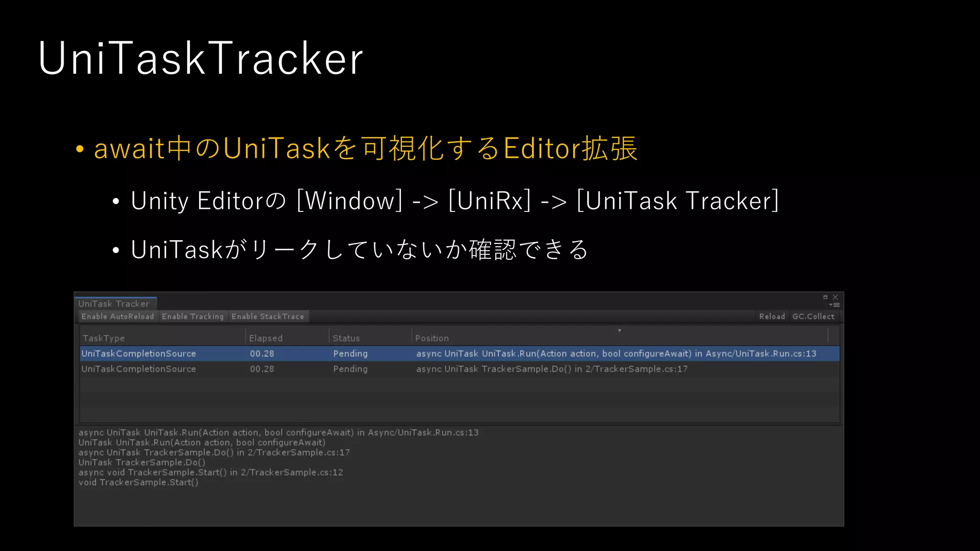
Task: Click stack trace line 'void TrackerSample.Start()'
Action: (138, 482)
